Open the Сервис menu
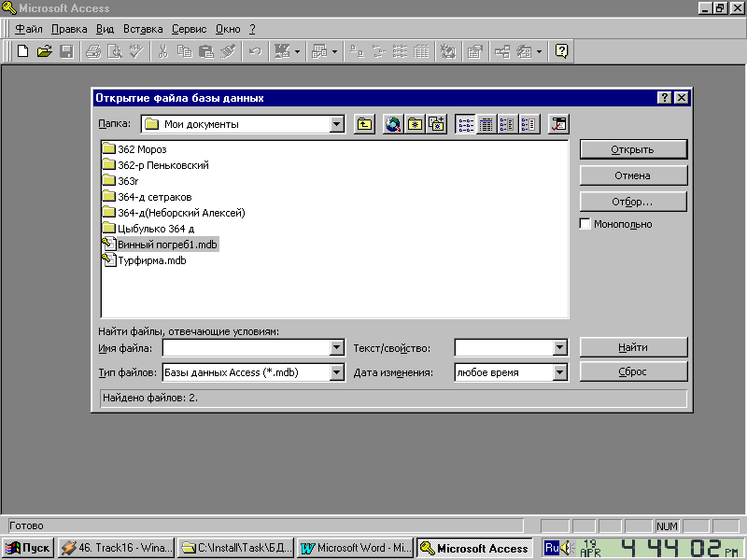Viewport: 747px width, 560px height. click(190, 29)
